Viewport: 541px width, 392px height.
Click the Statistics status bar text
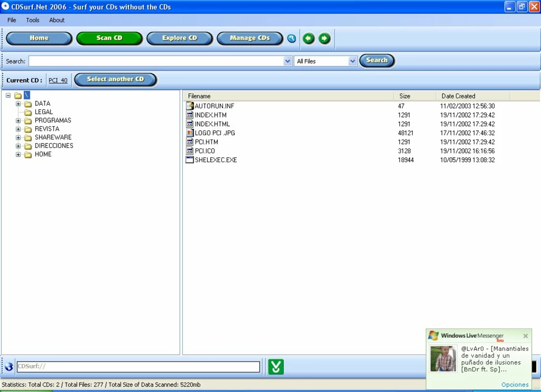(x=101, y=385)
